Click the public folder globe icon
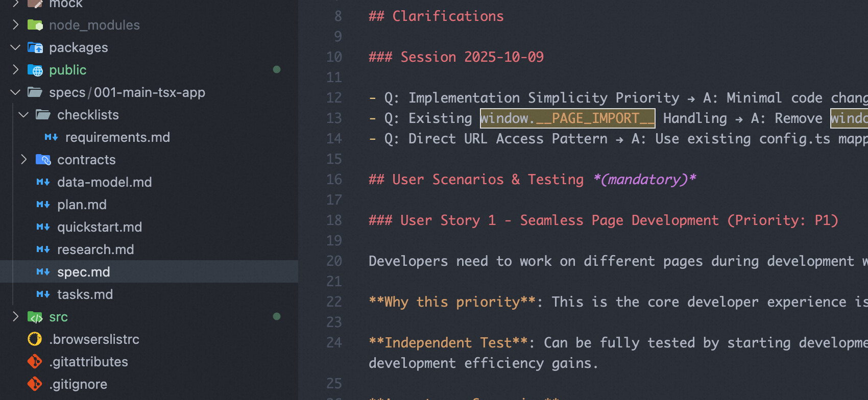 [35, 70]
